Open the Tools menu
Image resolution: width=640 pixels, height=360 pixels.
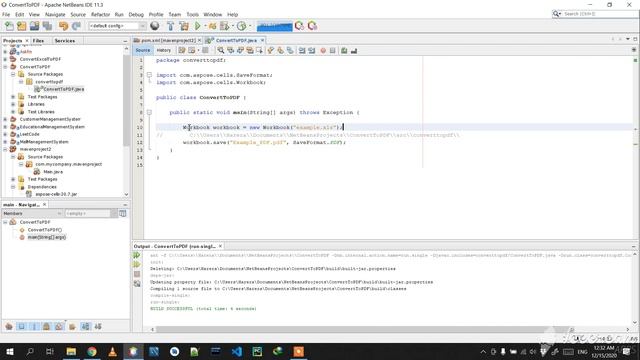(x=193, y=14)
